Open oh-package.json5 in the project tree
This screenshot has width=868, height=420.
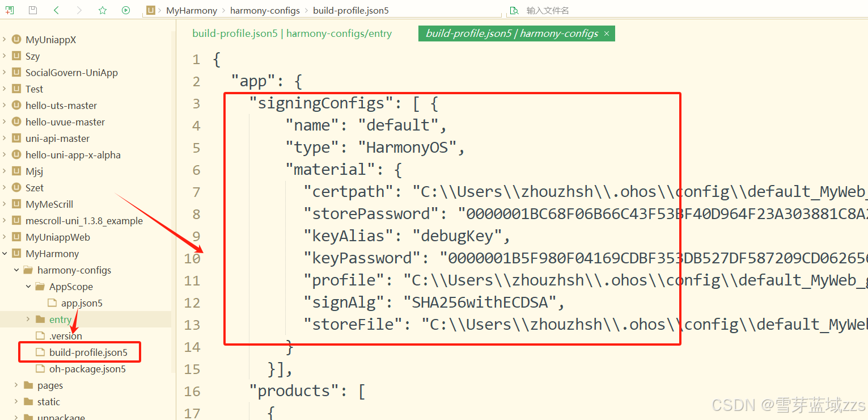tap(87, 369)
